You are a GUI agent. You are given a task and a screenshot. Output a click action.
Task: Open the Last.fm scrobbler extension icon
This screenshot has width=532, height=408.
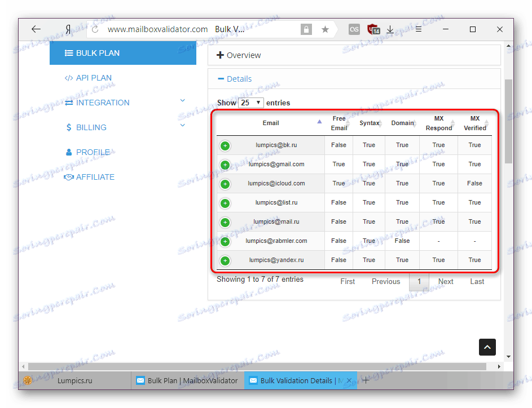pyautogui.click(x=354, y=29)
